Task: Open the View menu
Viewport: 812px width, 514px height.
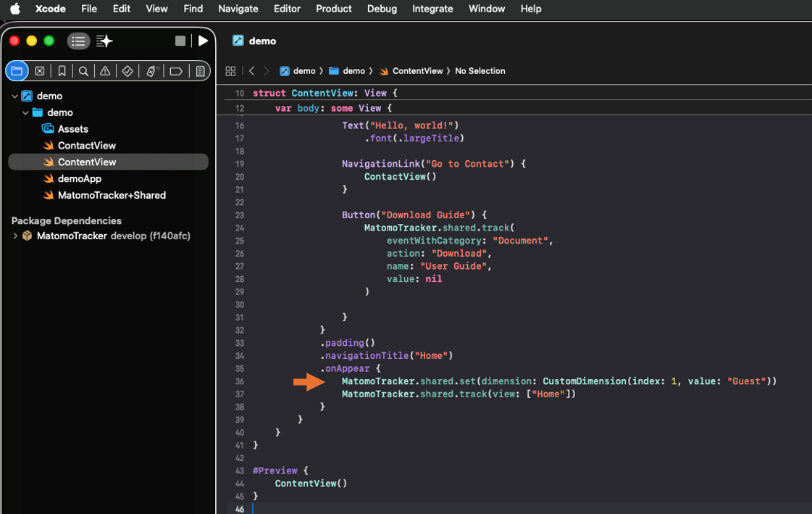Action: pyautogui.click(x=156, y=9)
